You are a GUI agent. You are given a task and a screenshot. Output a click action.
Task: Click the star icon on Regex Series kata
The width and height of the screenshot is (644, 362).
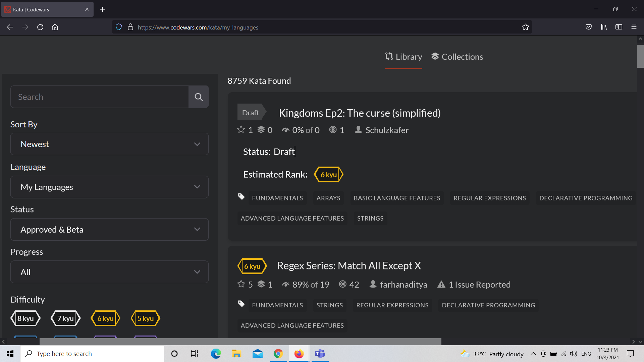point(241,284)
